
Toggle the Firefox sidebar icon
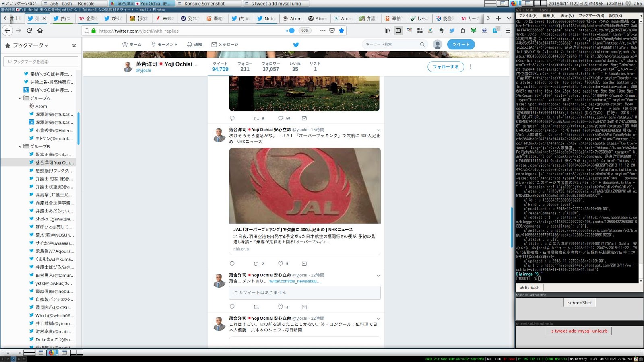pyautogui.click(x=398, y=31)
